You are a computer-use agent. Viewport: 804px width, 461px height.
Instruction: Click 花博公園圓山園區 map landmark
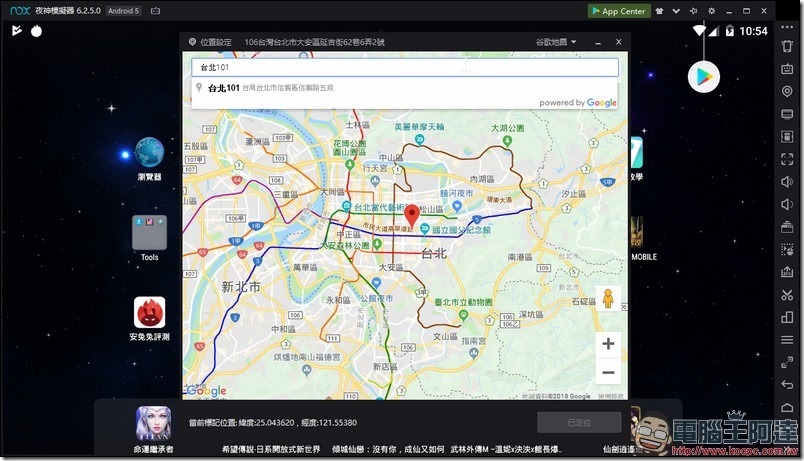click(x=349, y=148)
